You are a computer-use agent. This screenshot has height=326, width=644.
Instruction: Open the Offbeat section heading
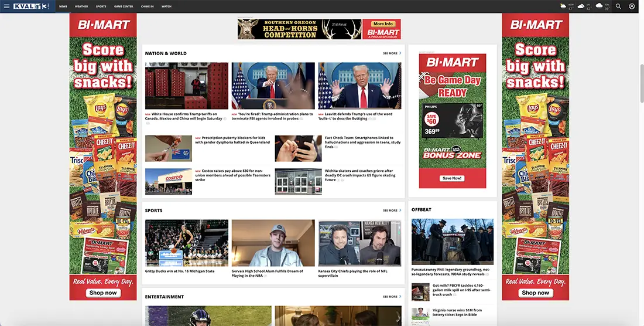(422, 210)
